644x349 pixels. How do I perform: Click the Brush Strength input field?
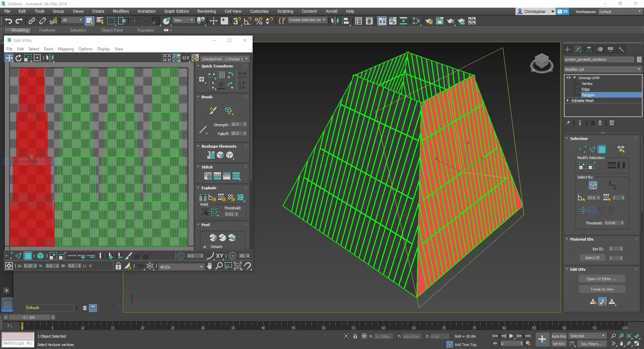tap(236, 124)
